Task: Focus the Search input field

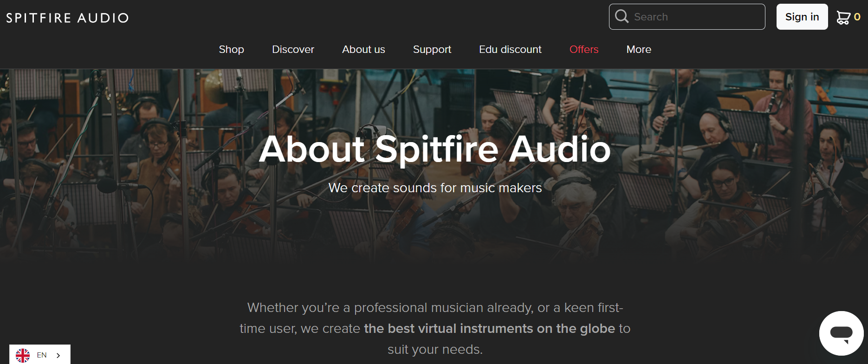Action: pyautogui.click(x=687, y=17)
